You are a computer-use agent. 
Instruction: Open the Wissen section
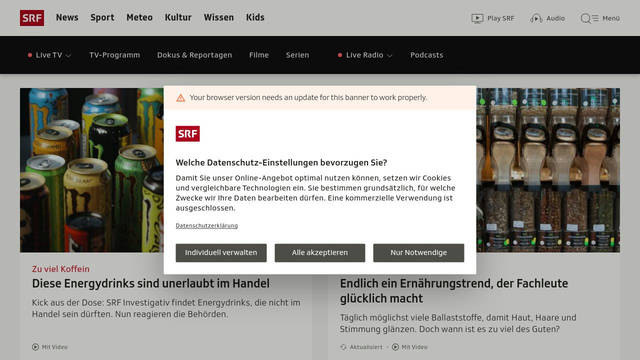[x=219, y=18]
